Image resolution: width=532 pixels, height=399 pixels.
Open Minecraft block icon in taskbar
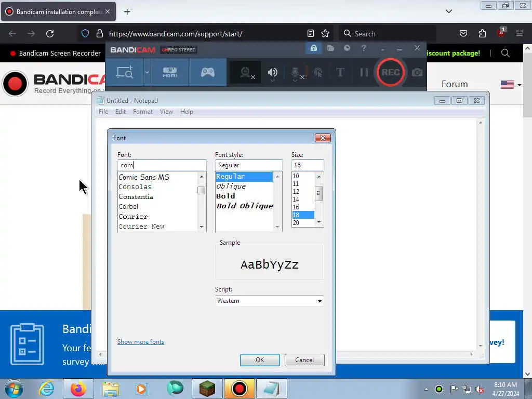pos(207,389)
